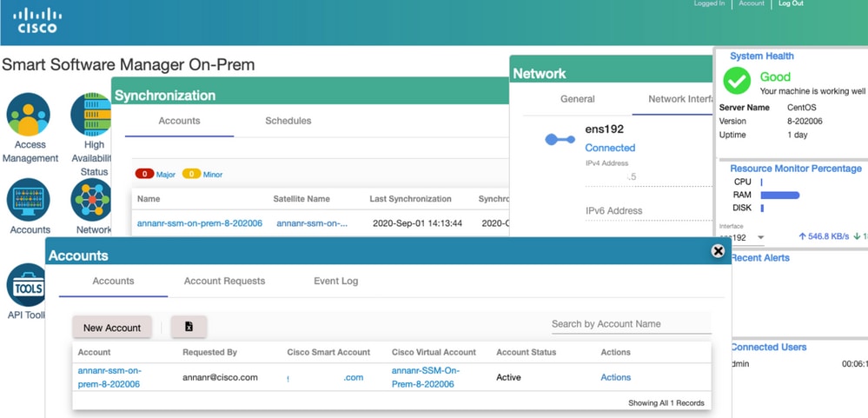Select General tab in Network window
Viewport: 868px width, 418px height.
click(x=578, y=99)
